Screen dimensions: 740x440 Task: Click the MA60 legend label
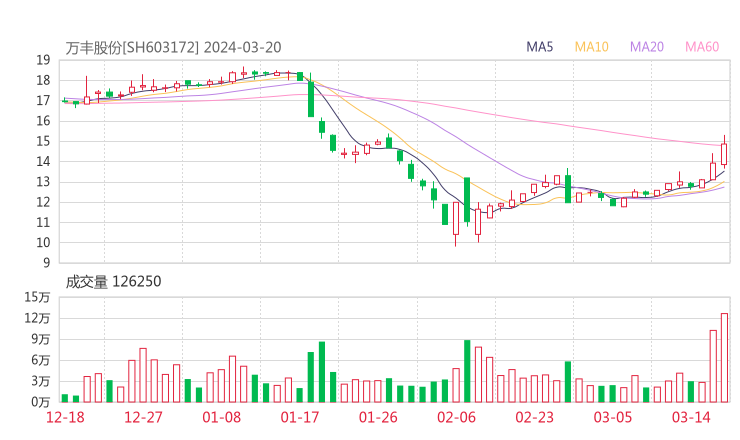702,47
